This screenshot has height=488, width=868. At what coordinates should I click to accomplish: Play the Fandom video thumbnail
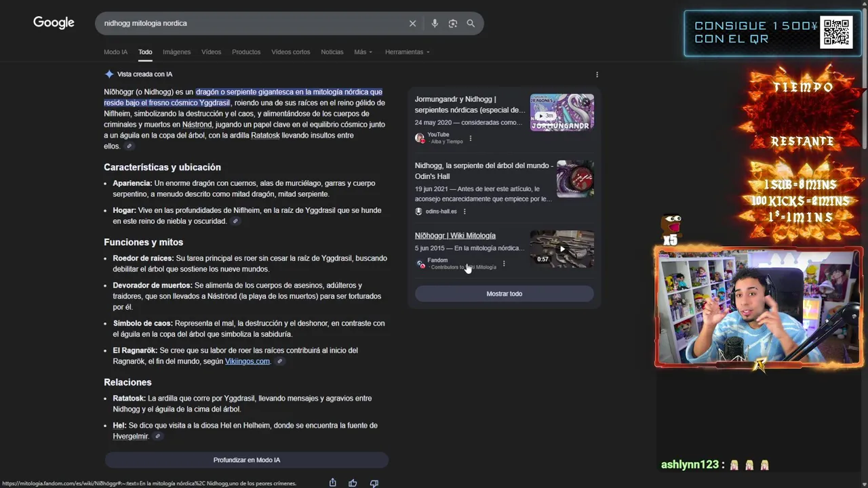pos(561,249)
